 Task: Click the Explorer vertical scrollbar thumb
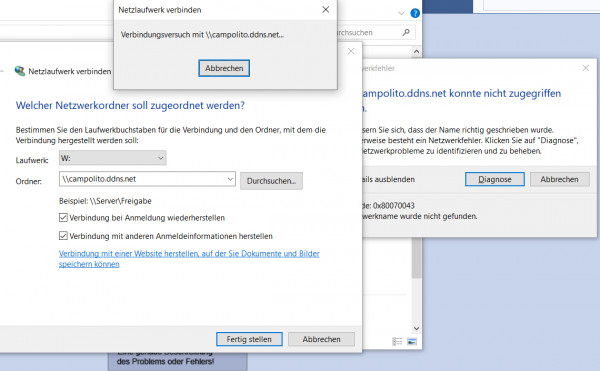pos(416,258)
